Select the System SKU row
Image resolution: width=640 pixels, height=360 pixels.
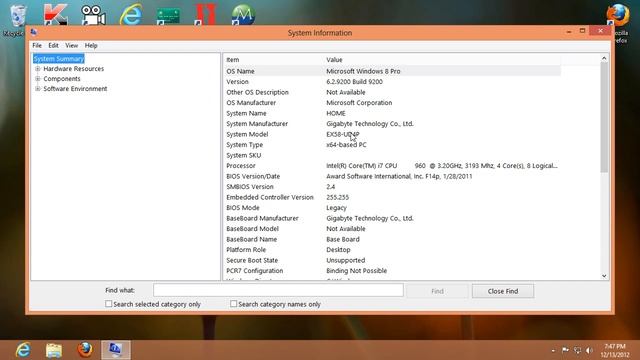click(392, 155)
